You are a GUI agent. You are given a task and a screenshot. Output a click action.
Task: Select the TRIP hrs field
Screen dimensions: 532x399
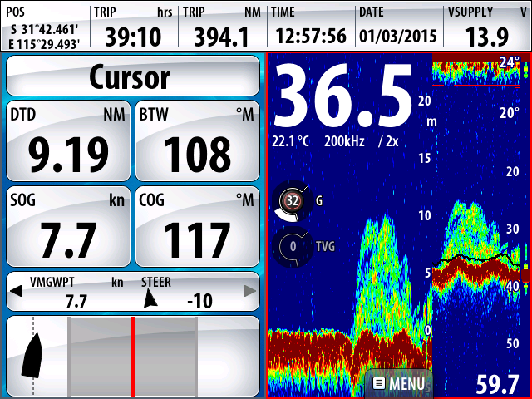click(x=133, y=26)
